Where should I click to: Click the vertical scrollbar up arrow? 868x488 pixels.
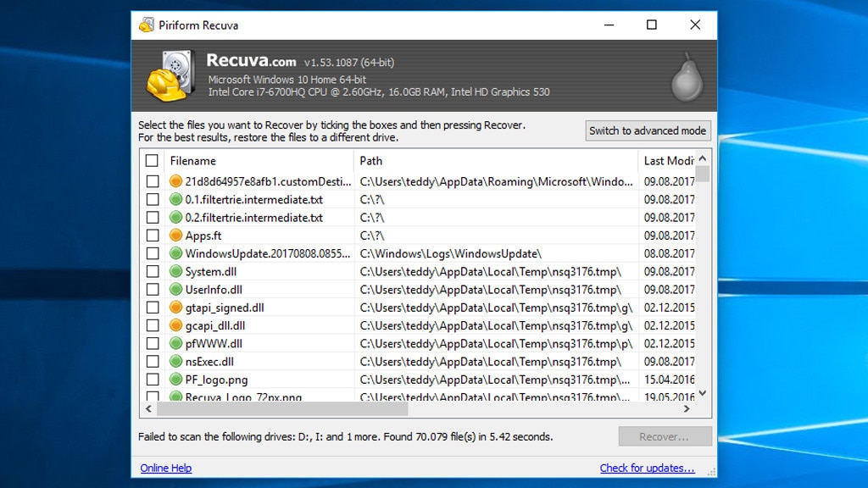tap(703, 158)
